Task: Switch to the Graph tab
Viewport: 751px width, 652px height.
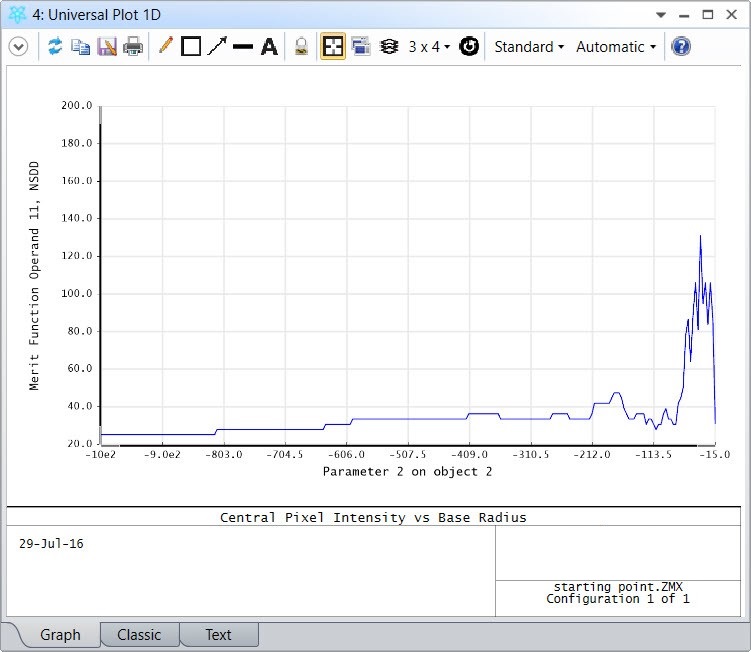Action: click(x=60, y=635)
